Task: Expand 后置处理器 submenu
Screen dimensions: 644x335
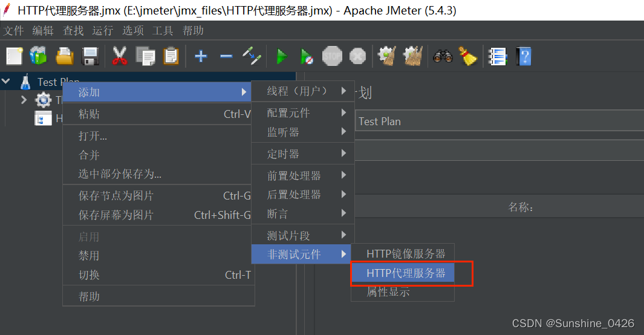Action: click(303, 194)
